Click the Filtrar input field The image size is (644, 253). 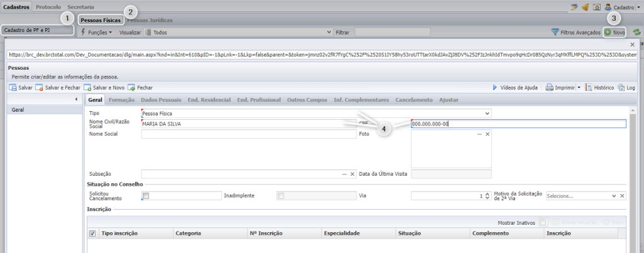[x=392, y=32]
